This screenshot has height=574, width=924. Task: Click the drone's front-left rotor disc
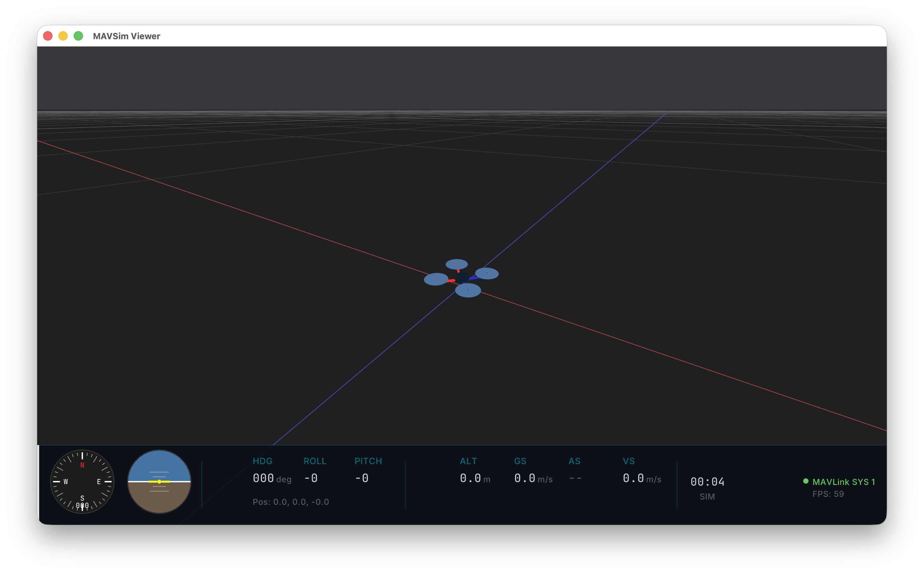pyautogui.click(x=436, y=279)
